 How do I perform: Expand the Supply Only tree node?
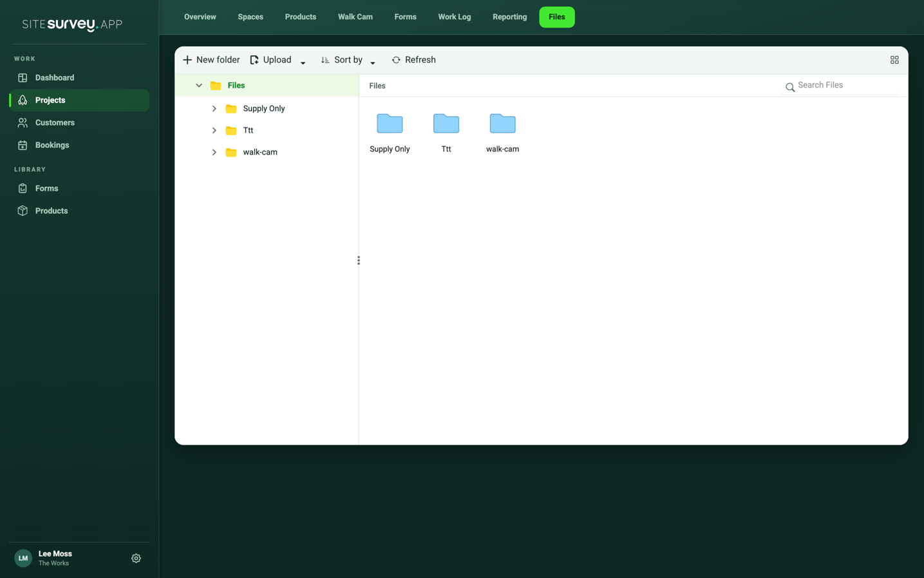[214, 109]
